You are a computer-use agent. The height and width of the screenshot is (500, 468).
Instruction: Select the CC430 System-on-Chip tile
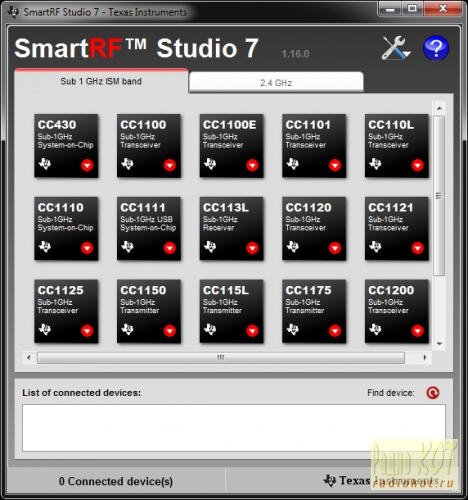pyautogui.click(x=66, y=146)
